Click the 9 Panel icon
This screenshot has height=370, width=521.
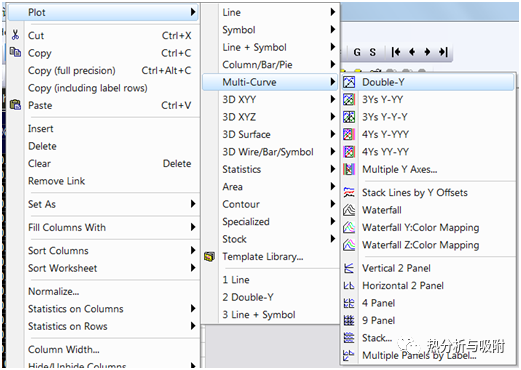pos(349,320)
